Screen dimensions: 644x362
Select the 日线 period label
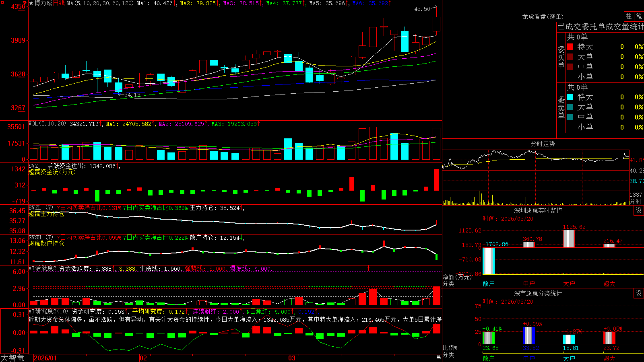[59, 3]
